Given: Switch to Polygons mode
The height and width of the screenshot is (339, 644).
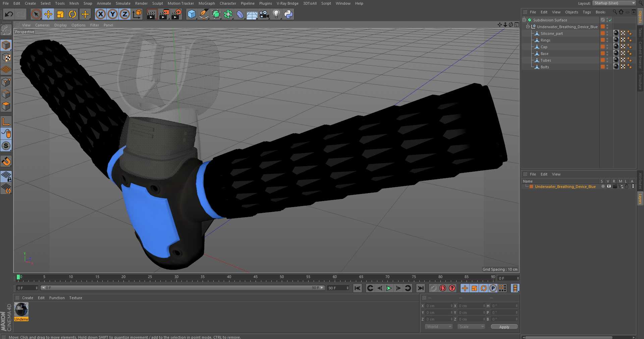Looking at the screenshot, I should [6, 106].
